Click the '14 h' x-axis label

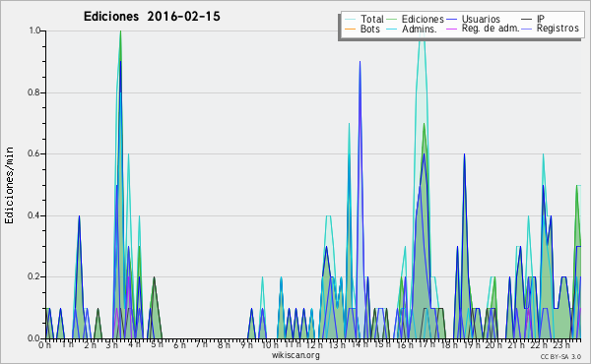point(359,345)
